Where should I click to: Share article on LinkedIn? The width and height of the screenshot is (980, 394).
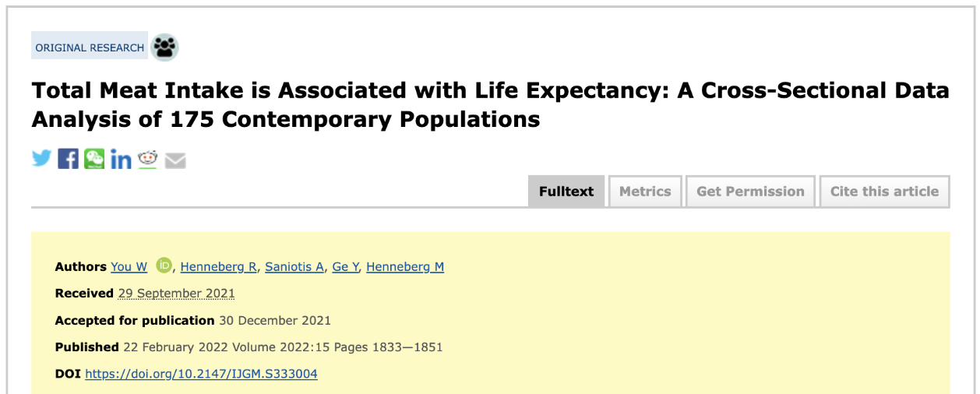(x=121, y=159)
